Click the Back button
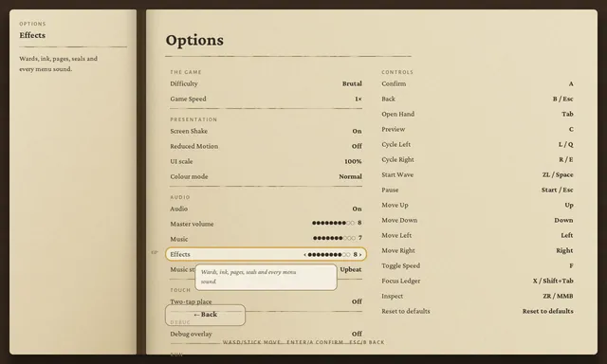 205,315
